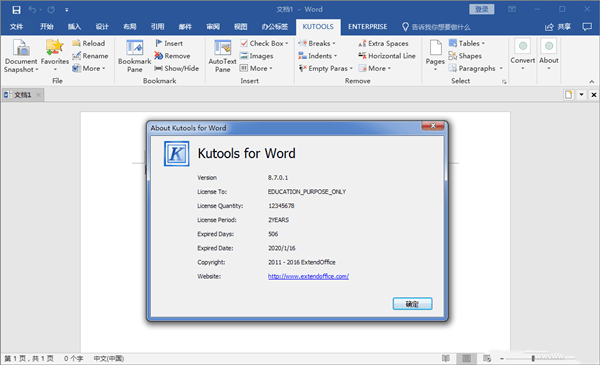Click status bar page count 第1页,共1页
Screen dimensions: 600x365
tap(29, 358)
